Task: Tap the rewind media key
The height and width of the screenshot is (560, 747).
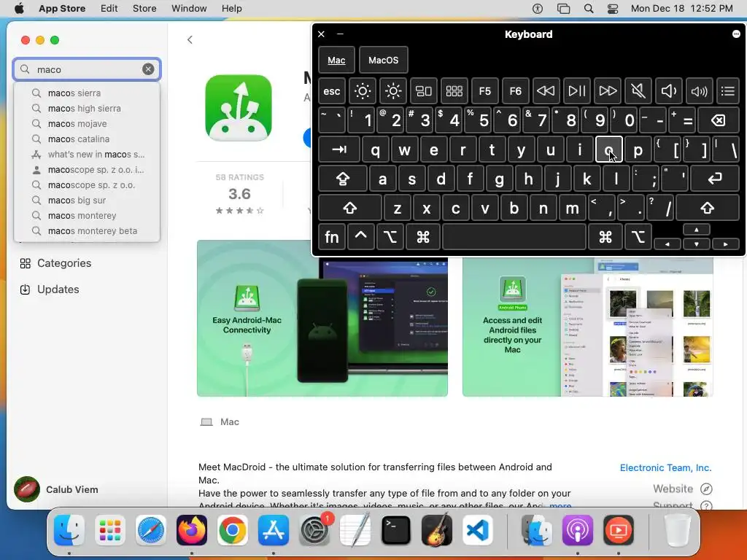Action: pos(546,91)
